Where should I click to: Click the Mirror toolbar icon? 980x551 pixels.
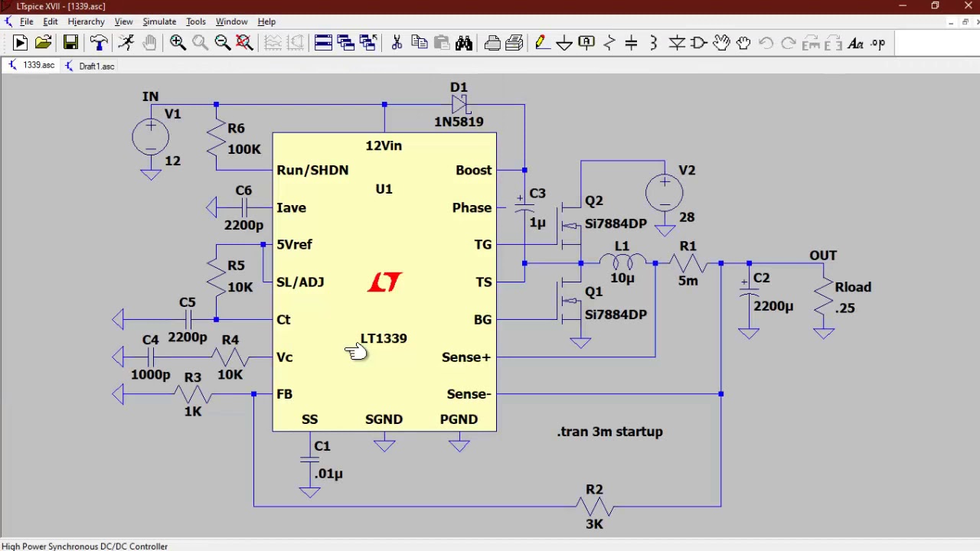coord(833,44)
